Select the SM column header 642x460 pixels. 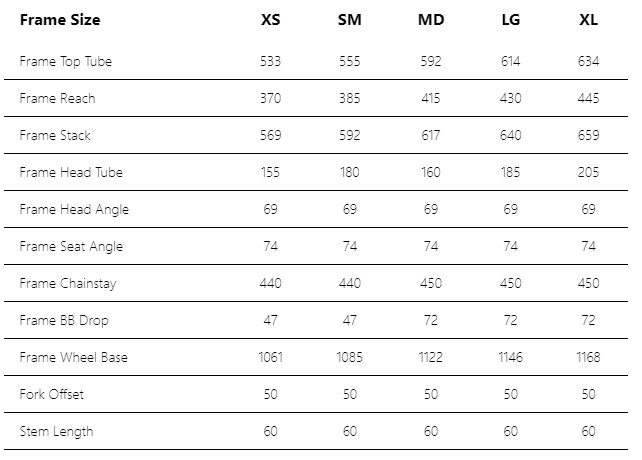349,20
